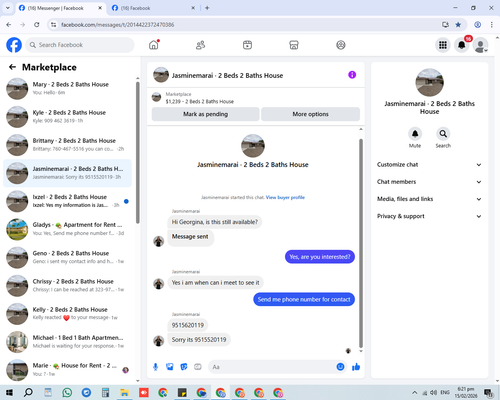The height and width of the screenshot is (400, 500).
Task: Click the 'Yes, are you interested?' bubble
Action: click(x=320, y=257)
